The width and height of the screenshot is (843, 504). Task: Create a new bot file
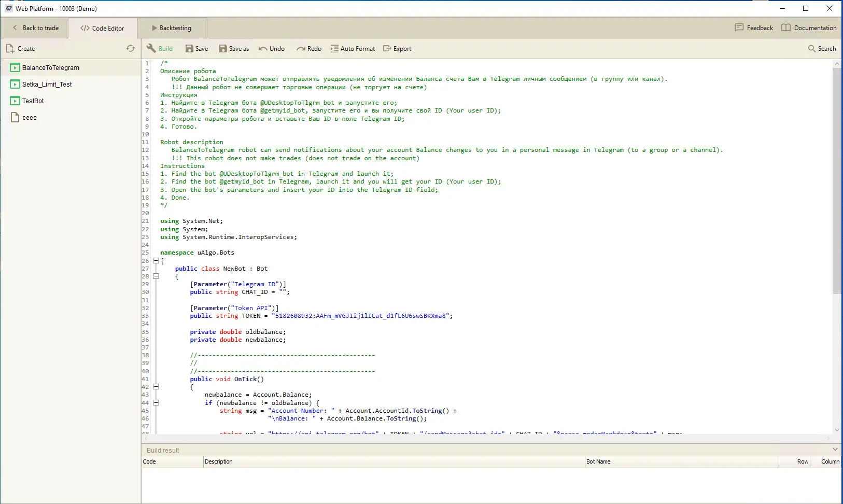[21, 49]
